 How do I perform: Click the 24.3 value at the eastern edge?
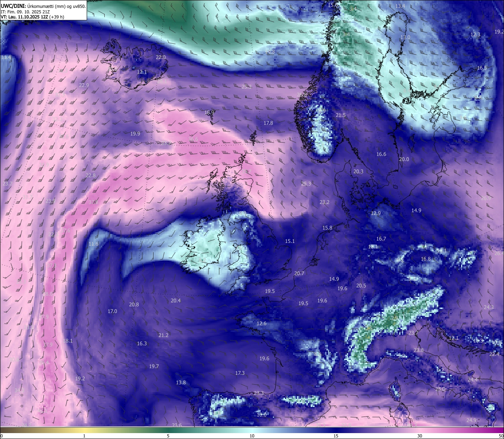click(489, 307)
